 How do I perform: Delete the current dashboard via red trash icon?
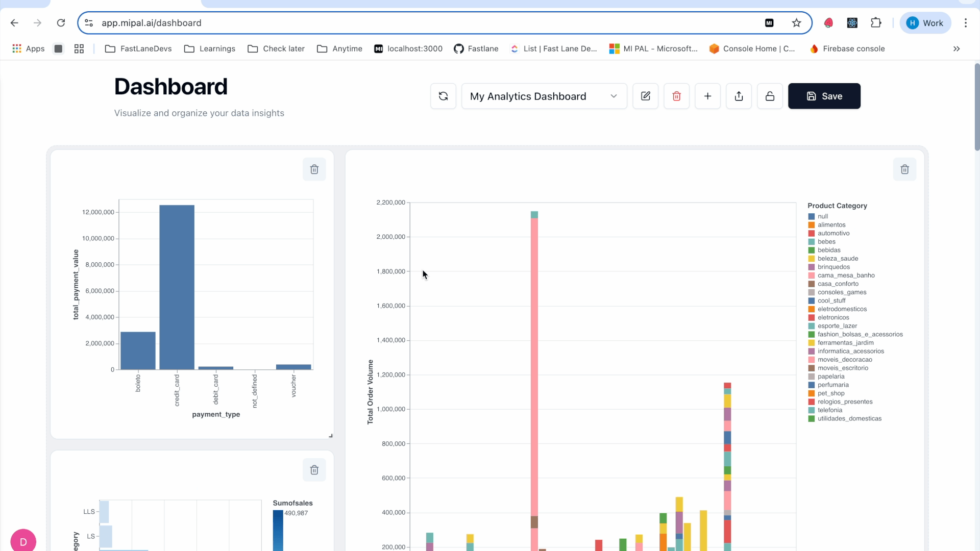pyautogui.click(x=676, y=96)
